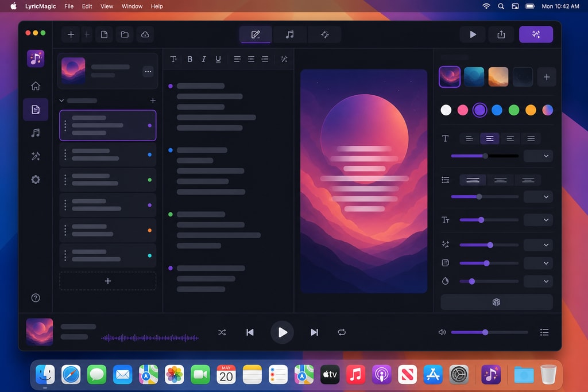Toggle underline formatting
The height and width of the screenshot is (392, 588).
pyautogui.click(x=218, y=59)
